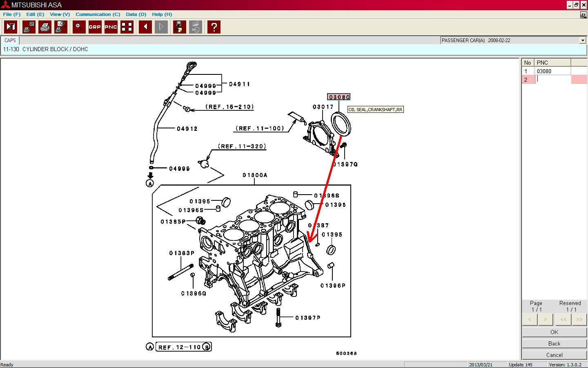Screen dimensions: 588x368
Task: Select part number 04912 in diagram
Action: [187, 128]
